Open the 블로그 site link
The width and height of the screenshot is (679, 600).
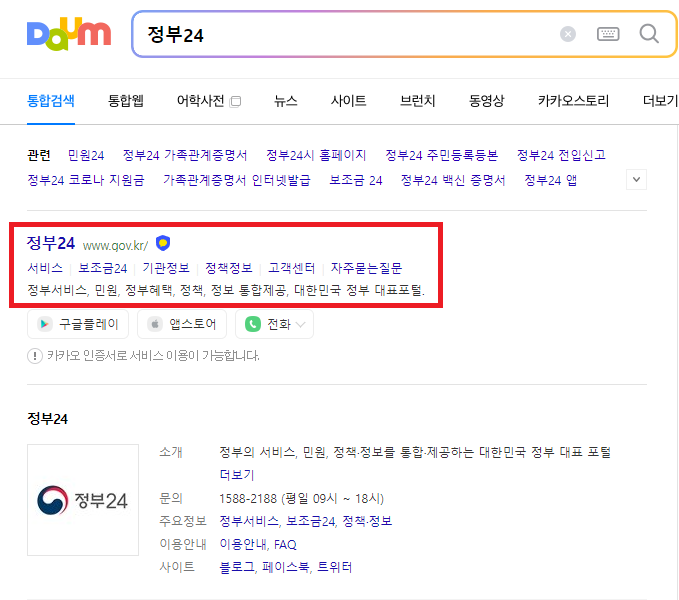[237, 567]
